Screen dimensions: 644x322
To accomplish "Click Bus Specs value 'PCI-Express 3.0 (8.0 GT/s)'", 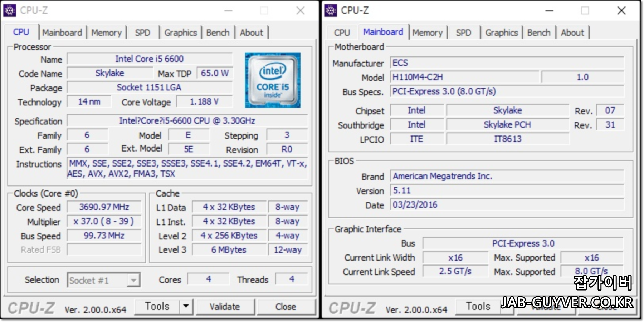I will 507,91.
